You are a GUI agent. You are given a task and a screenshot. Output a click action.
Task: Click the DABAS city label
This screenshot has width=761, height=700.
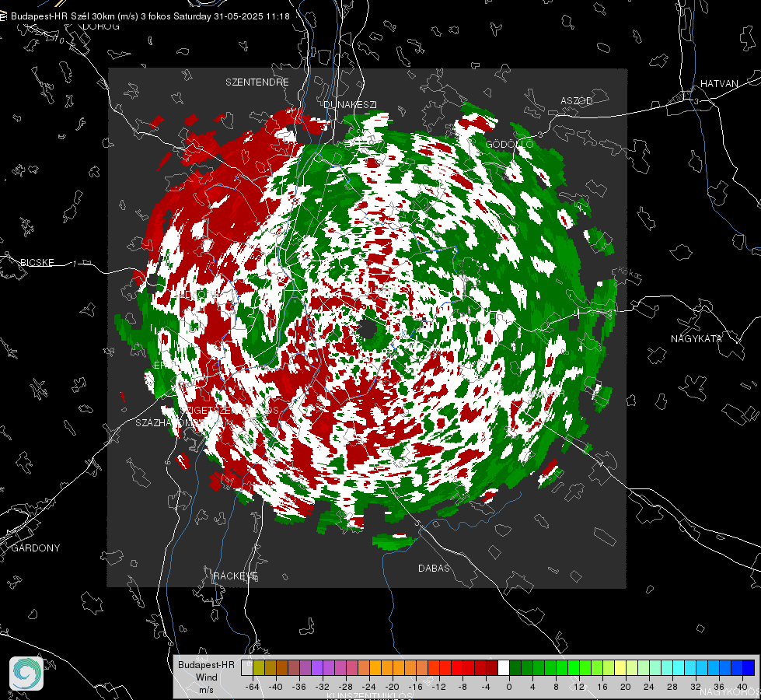[434, 568]
